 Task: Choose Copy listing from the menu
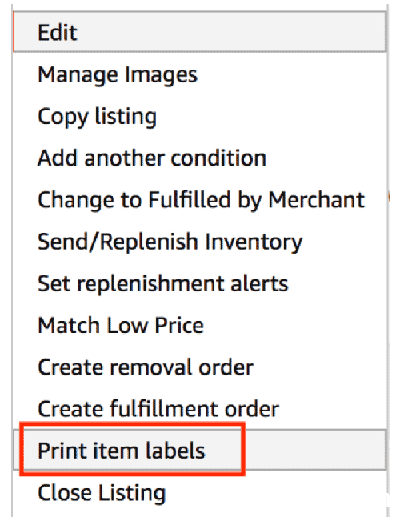click(x=199, y=116)
